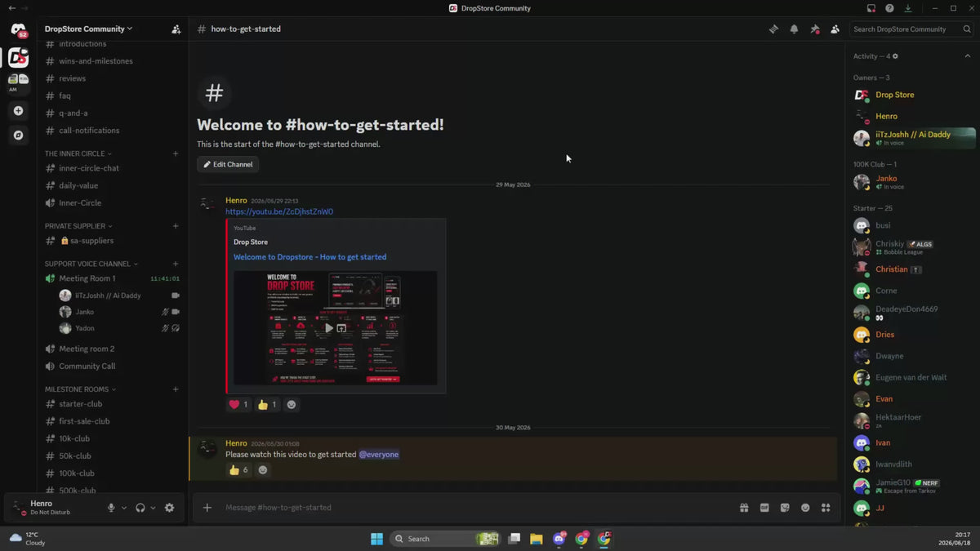Open output device options arrow beside headphones
The image size is (980, 551).
pyautogui.click(x=153, y=508)
